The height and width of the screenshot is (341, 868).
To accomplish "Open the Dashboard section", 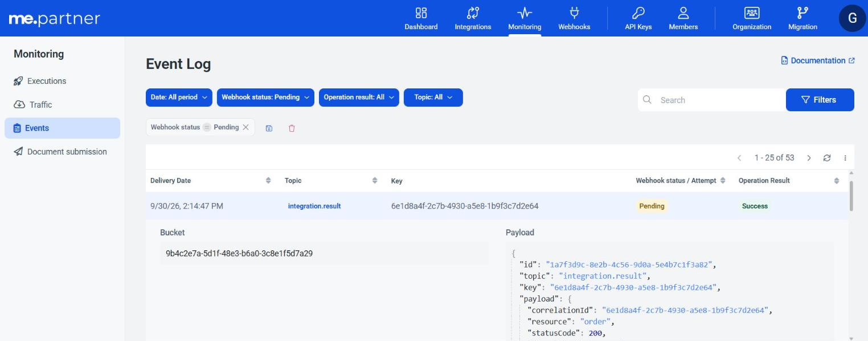I will 421,18.
